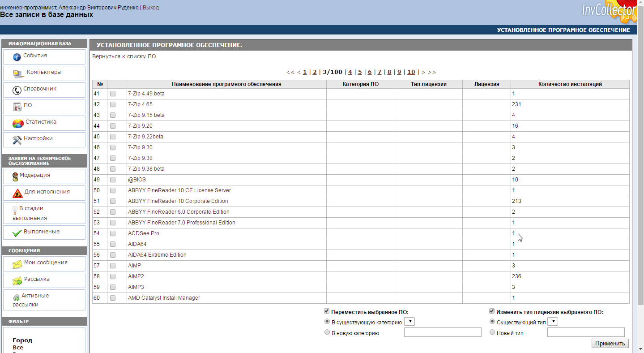This screenshot has height=353, width=644.
Task: Click the Выход logout link
Action: point(150,8)
